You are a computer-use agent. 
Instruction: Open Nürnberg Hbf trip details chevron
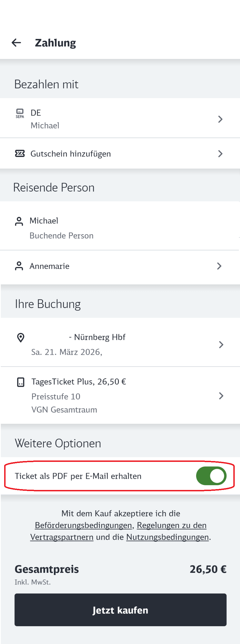point(221,345)
